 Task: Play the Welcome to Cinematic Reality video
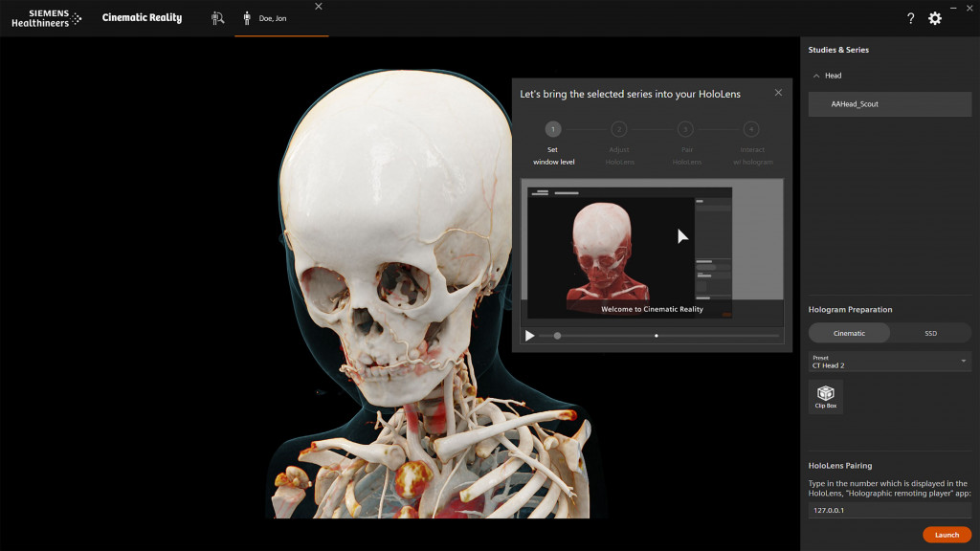530,336
